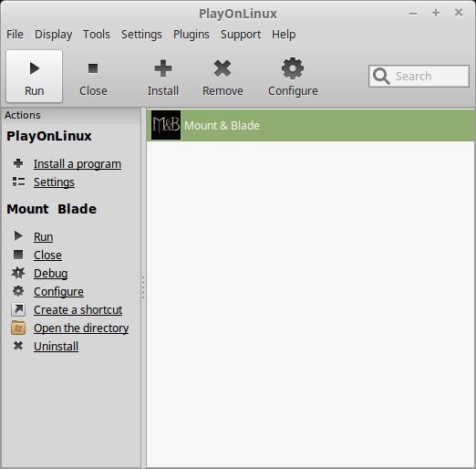Click the play triangle beside sidebar Run
The width and height of the screenshot is (476, 469).
pos(18,236)
